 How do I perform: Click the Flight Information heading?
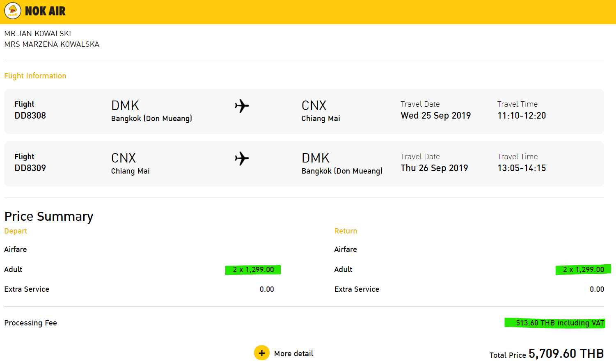[35, 76]
